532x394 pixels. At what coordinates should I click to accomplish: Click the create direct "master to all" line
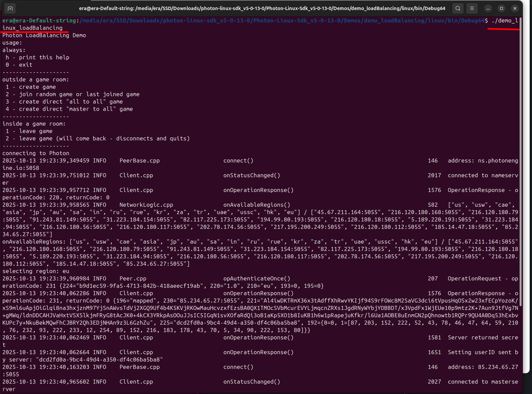tap(69, 109)
